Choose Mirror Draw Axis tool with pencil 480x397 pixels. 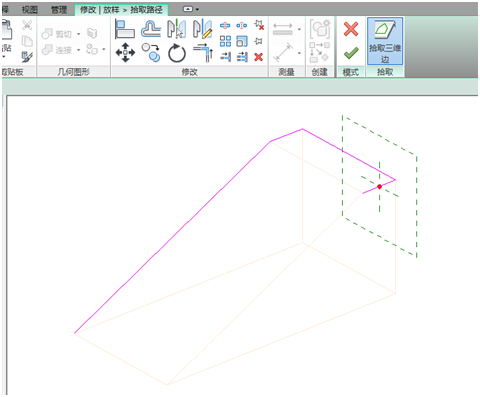[203, 29]
